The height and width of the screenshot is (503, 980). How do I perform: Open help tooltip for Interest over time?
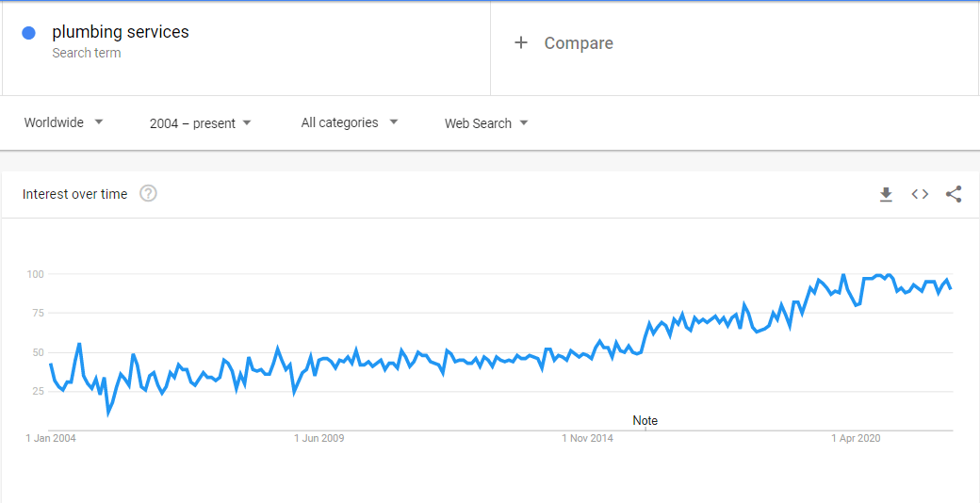(x=148, y=194)
